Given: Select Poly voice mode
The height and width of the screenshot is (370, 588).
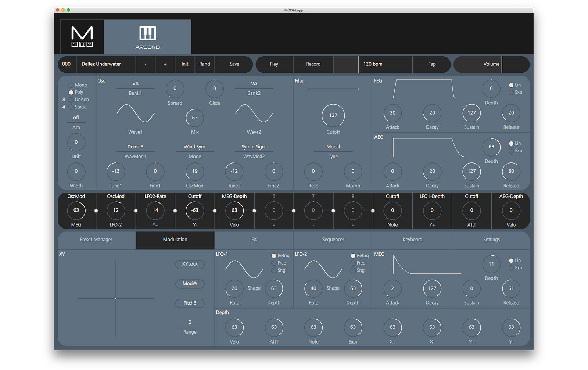Looking at the screenshot, I should [76, 92].
